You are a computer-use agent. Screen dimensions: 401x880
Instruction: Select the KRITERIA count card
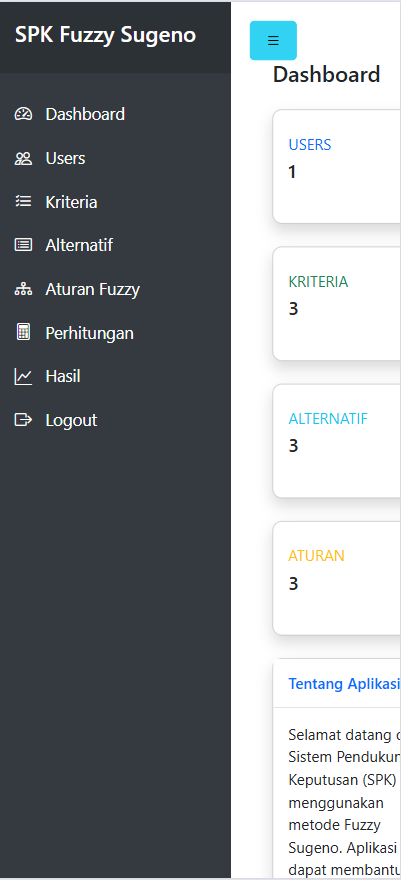pos(337,303)
